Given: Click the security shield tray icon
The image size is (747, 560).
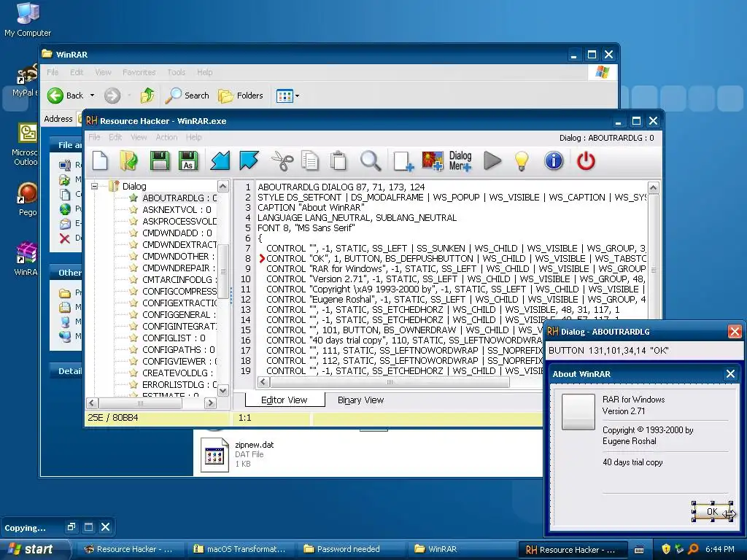Looking at the screenshot, I should (x=666, y=549).
